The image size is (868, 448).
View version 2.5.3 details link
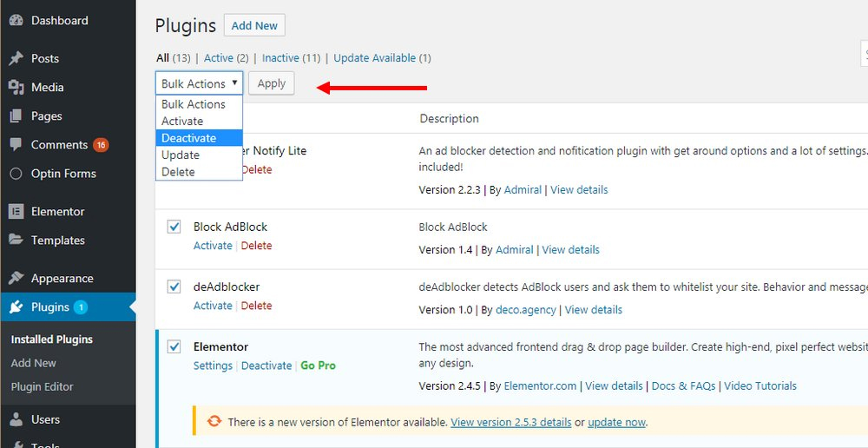[511, 422]
